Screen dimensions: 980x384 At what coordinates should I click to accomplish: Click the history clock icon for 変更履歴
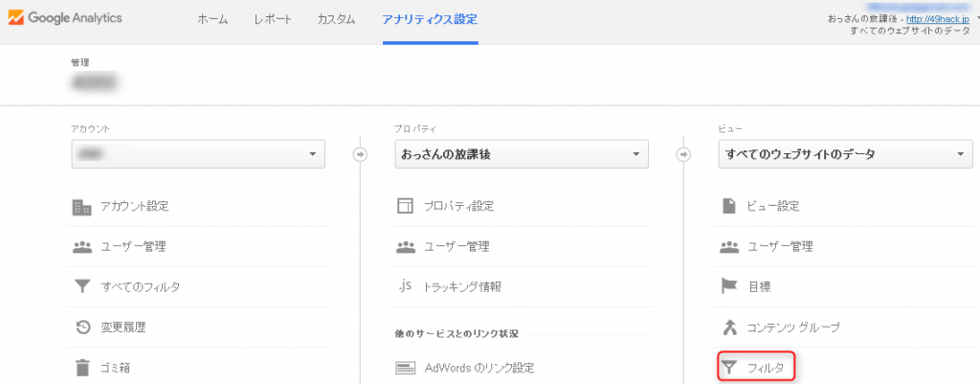81,328
